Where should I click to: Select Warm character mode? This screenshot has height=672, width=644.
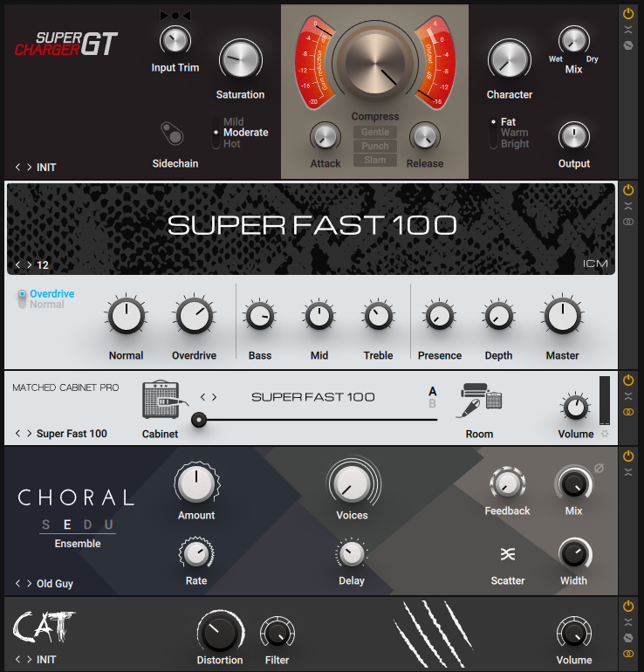[515, 133]
